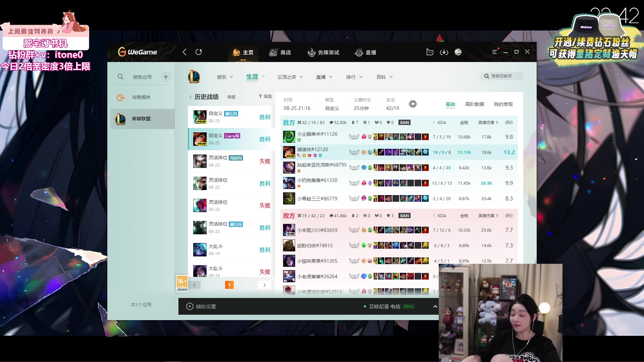
Task: Click summoner name 小老虎崔崔#26264
Action: [x=317, y=276]
